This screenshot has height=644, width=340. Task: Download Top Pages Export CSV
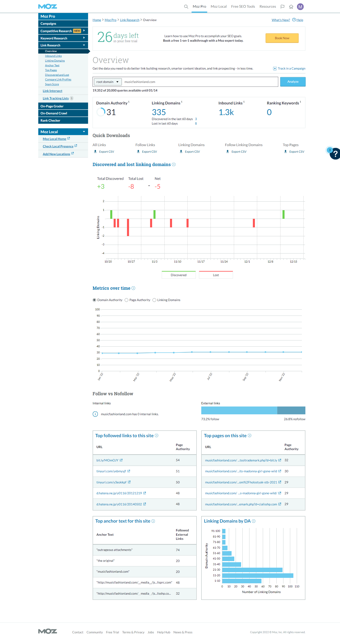(x=294, y=152)
